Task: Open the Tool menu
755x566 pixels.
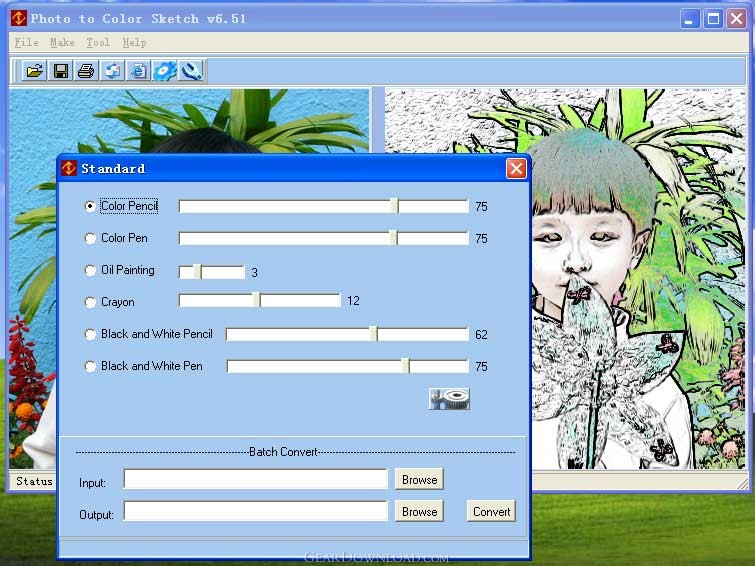Action: tap(98, 43)
